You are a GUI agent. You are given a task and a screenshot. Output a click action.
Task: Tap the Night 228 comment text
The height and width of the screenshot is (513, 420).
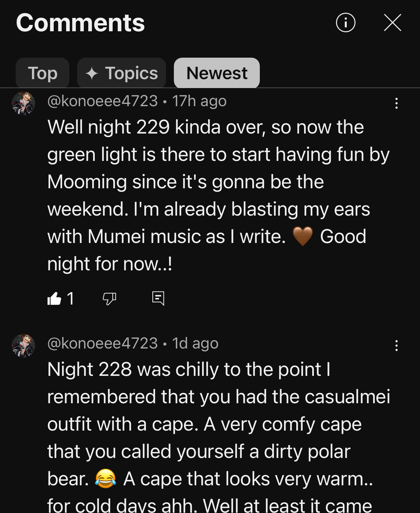pyautogui.click(x=218, y=436)
